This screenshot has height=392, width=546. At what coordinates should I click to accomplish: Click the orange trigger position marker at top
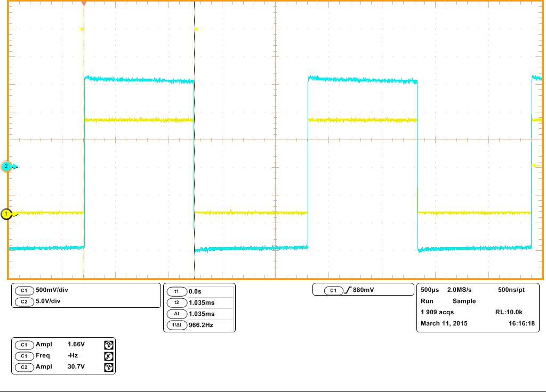pos(84,3)
